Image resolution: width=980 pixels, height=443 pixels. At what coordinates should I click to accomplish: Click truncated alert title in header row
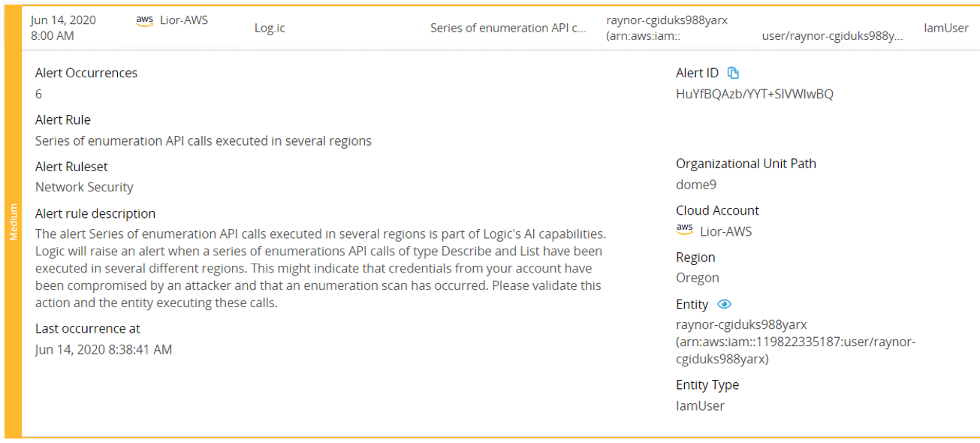click(508, 29)
